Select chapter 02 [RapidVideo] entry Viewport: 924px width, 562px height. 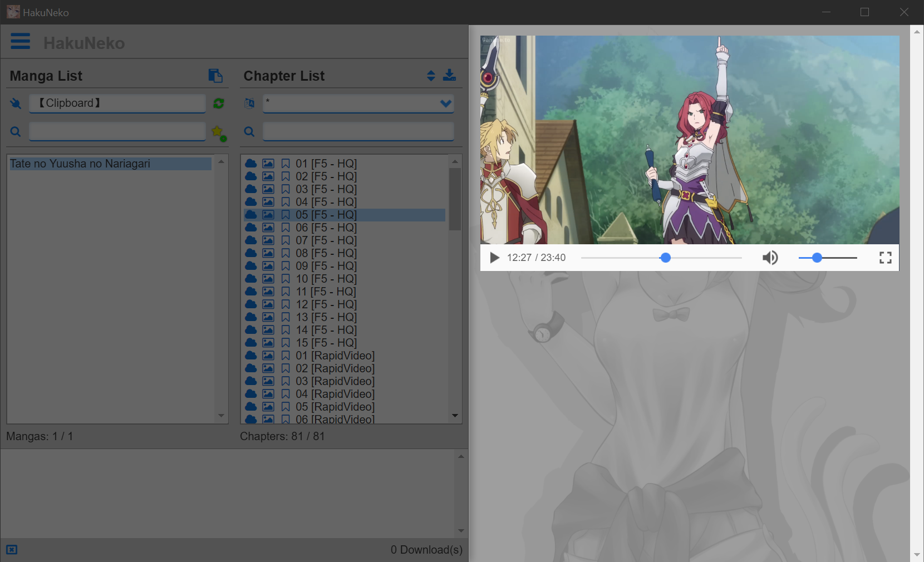click(x=345, y=368)
